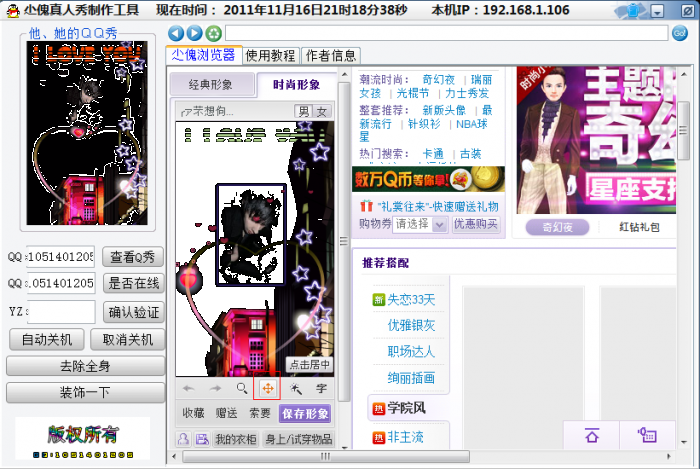
Task: Switch to 作者信息 tab
Action: 331,55
